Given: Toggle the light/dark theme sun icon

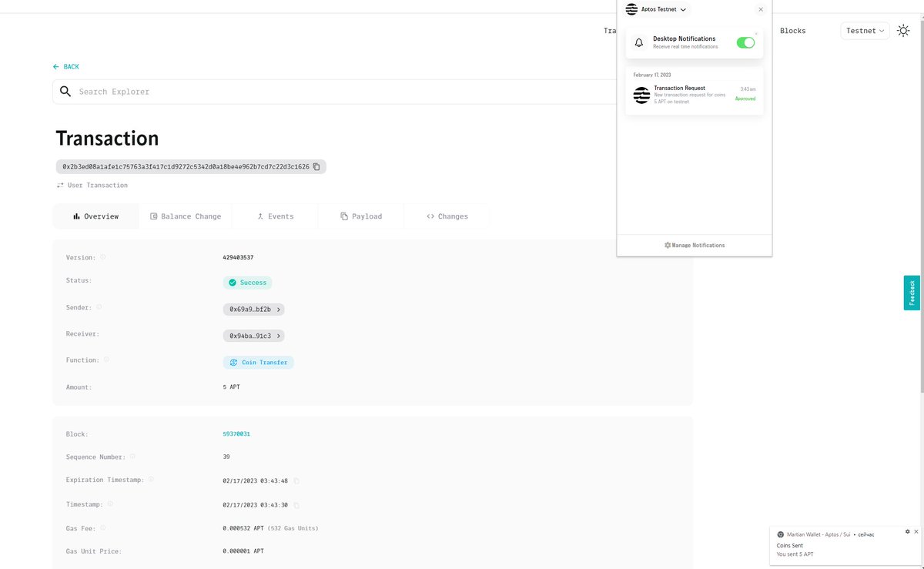Looking at the screenshot, I should [x=903, y=31].
